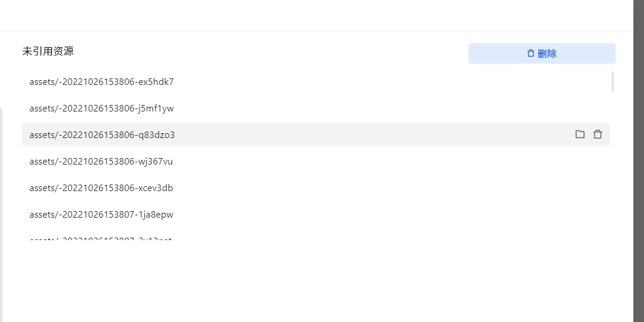The height and width of the screenshot is (322, 644).
Task: Click the asset list scrollbar thumb
Action: (613, 81)
